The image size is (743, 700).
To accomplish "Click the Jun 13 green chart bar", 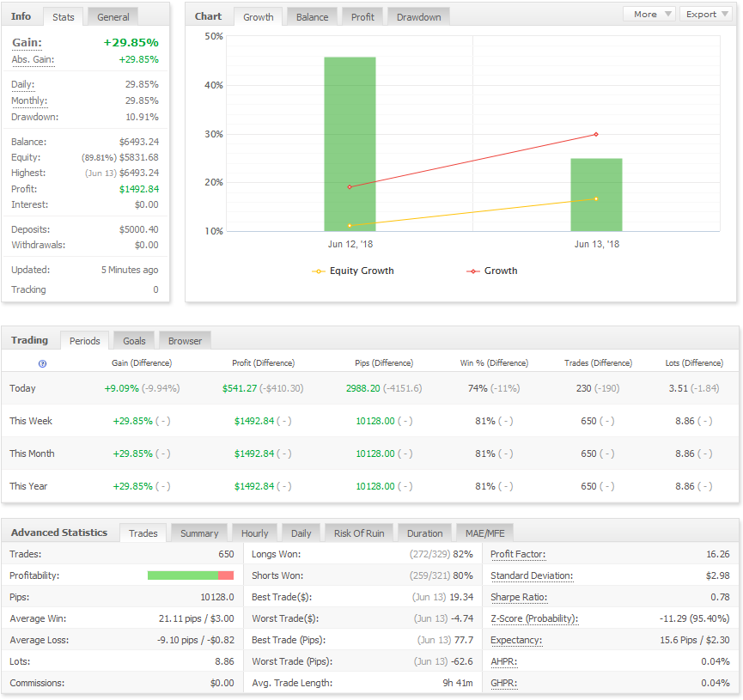I will coord(596,195).
